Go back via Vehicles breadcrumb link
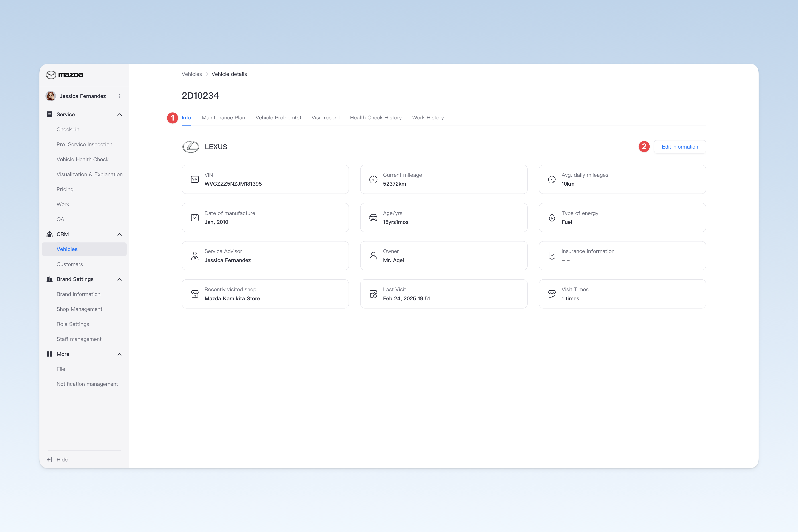This screenshot has width=798, height=532. [192, 74]
